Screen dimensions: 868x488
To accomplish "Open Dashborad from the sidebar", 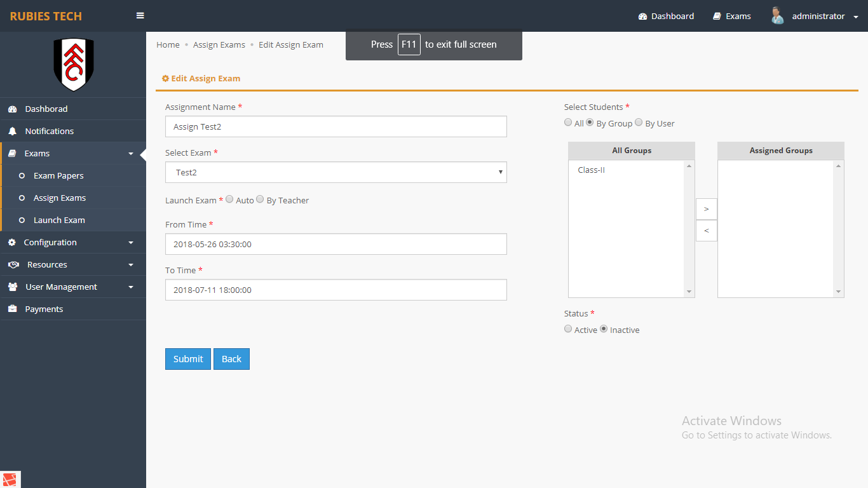I will pos(73,109).
